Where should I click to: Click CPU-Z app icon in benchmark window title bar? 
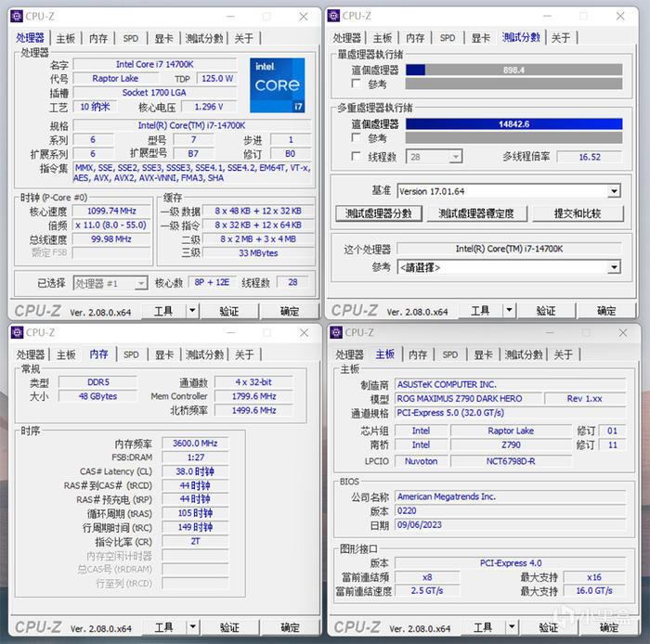[x=333, y=16]
